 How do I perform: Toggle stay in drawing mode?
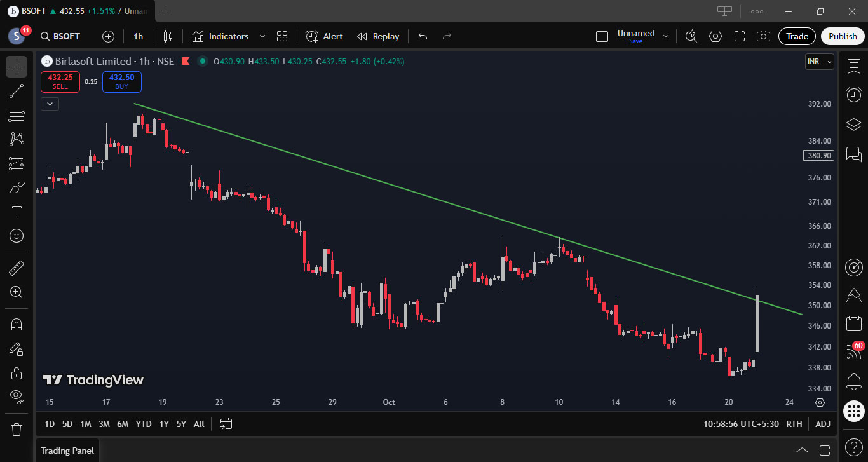(x=17, y=349)
